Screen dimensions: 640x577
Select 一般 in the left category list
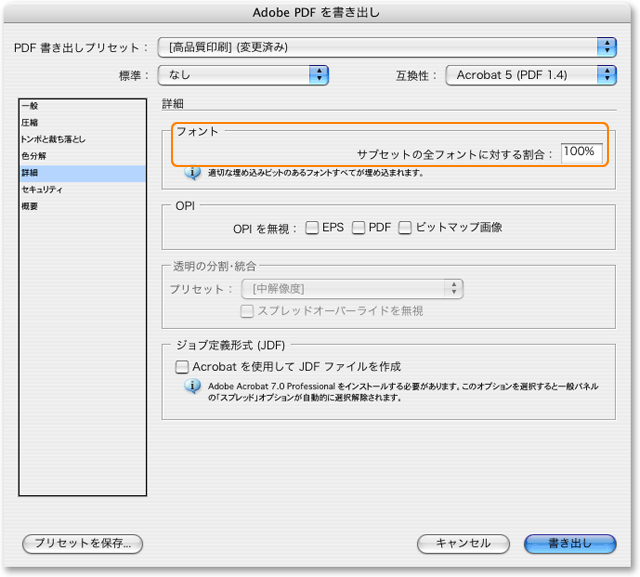tap(30, 105)
